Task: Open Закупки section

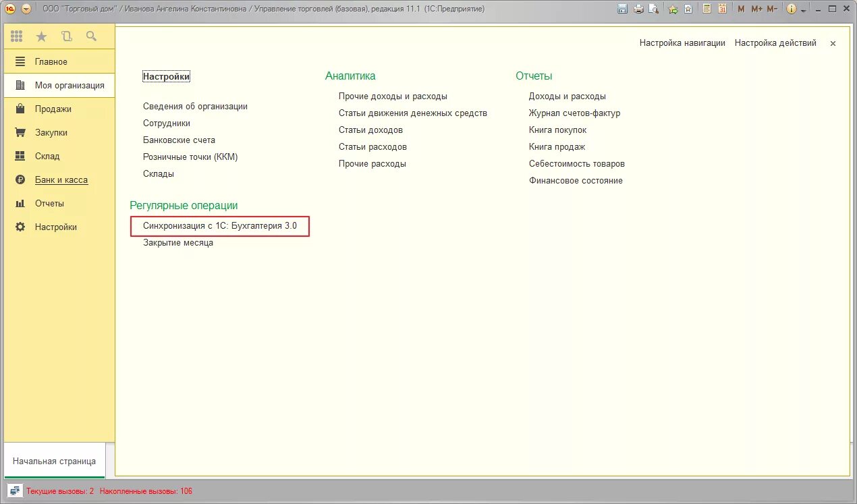Action: (x=59, y=132)
